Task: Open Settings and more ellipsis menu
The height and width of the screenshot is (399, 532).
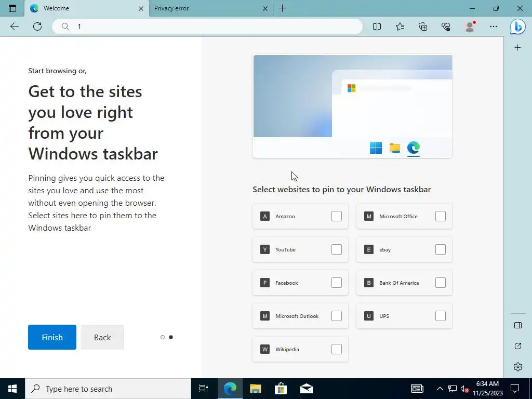Action: (x=494, y=26)
